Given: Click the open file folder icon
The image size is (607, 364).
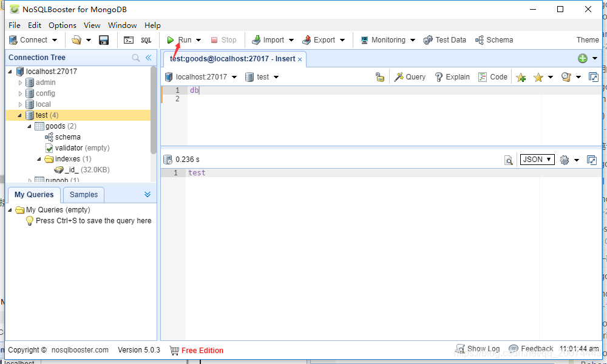Looking at the screenshot, I should coord(76,40).
